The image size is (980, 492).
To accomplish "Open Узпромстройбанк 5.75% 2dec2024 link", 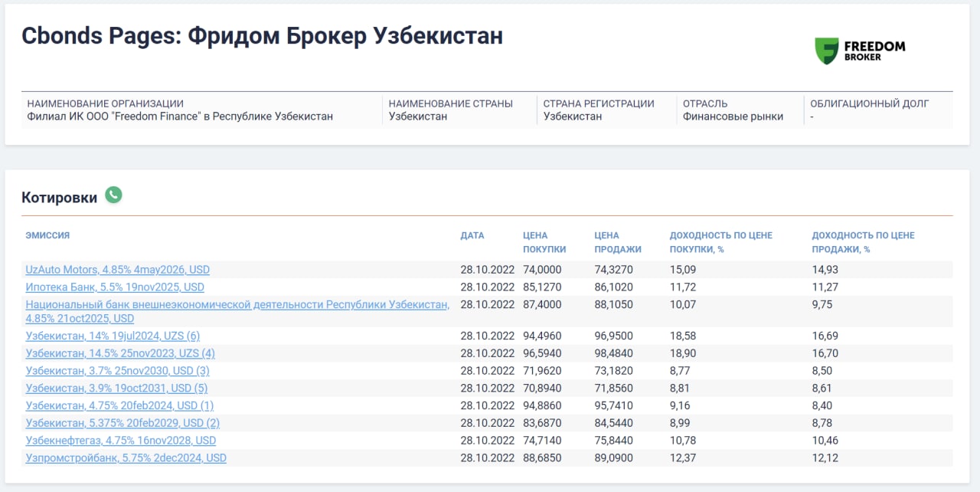I will tap(126, 458).
